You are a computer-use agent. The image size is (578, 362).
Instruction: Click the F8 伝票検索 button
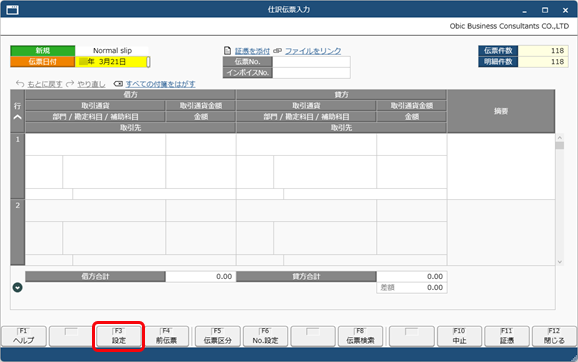tap(360, 336)
